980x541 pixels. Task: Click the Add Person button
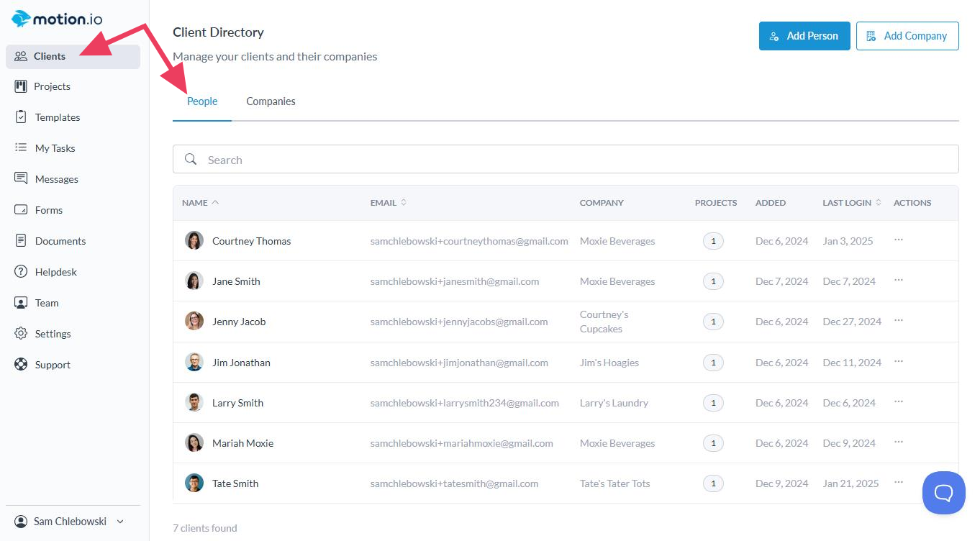[x=804, y=36]
